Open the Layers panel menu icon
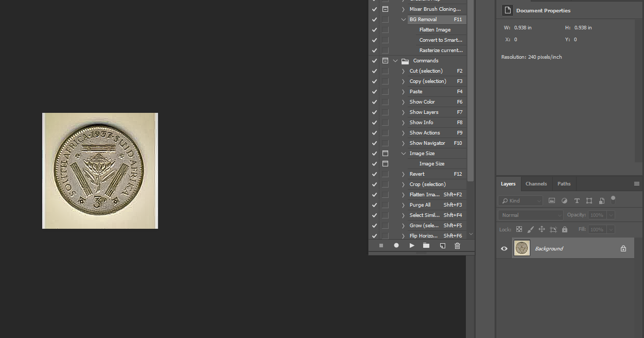 [x=637, y=183]
